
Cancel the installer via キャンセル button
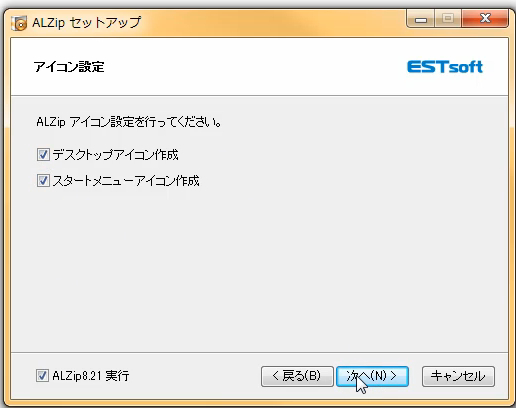458,376
